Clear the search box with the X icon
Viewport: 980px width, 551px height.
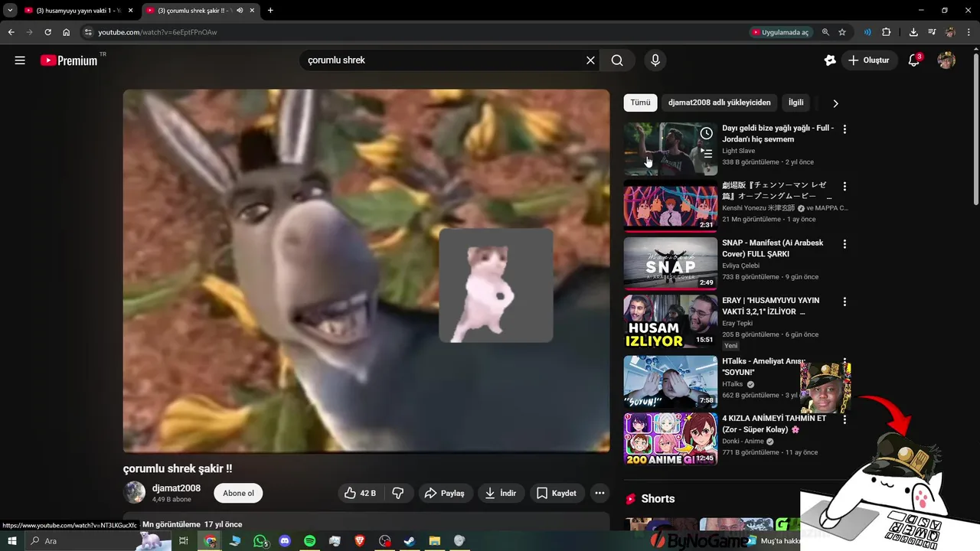pyautogui.click(x=590, y=60)
